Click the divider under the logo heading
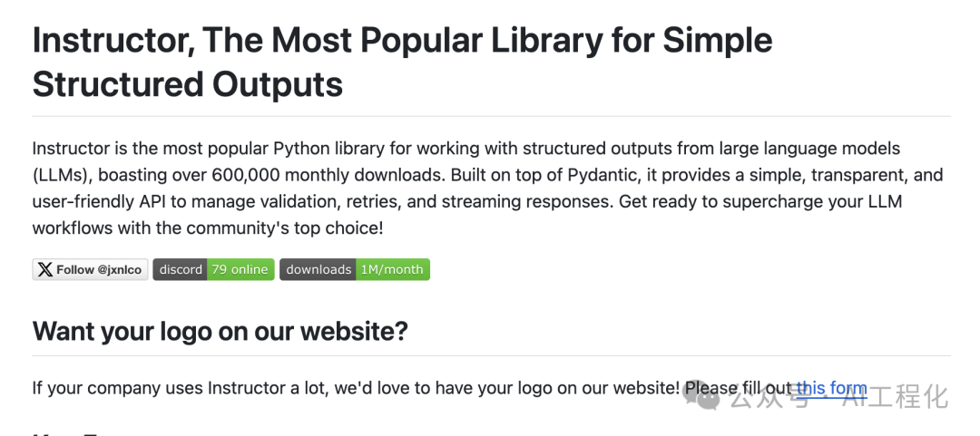Image resolution: width=980 pixels, height=436 pixels. 491,356
